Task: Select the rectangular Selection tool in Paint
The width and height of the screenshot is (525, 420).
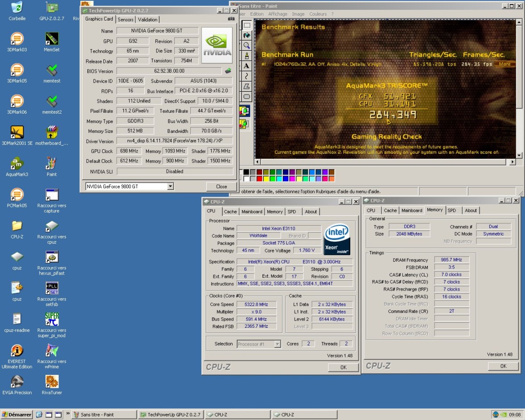Action: tap(247, 25)
